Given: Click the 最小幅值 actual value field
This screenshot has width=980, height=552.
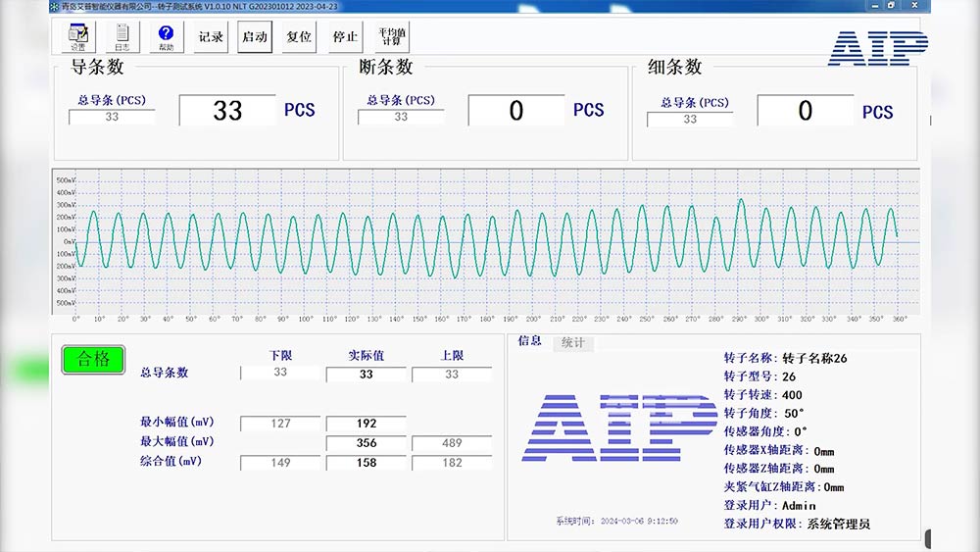Looking at the screenshot, I should click(366, 424).
